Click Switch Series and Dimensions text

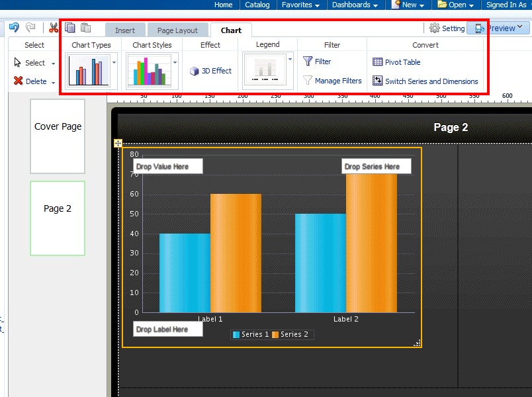(431, 81)
